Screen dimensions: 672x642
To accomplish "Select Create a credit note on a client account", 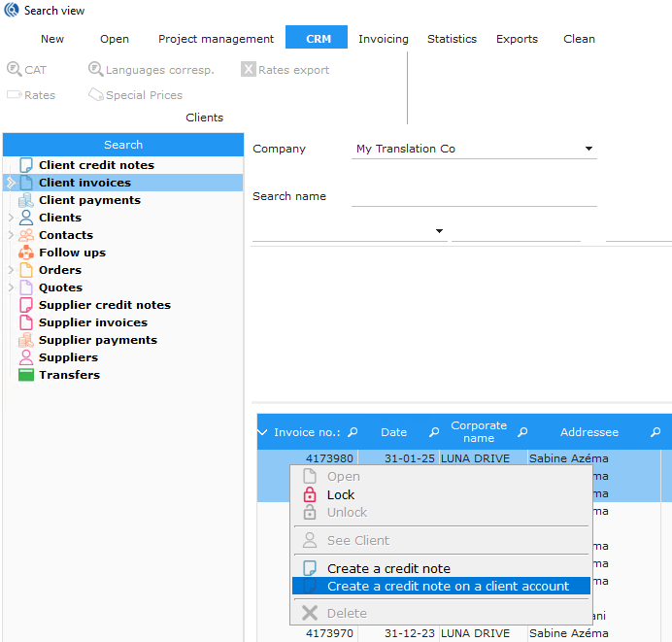I will click(448, 586).
